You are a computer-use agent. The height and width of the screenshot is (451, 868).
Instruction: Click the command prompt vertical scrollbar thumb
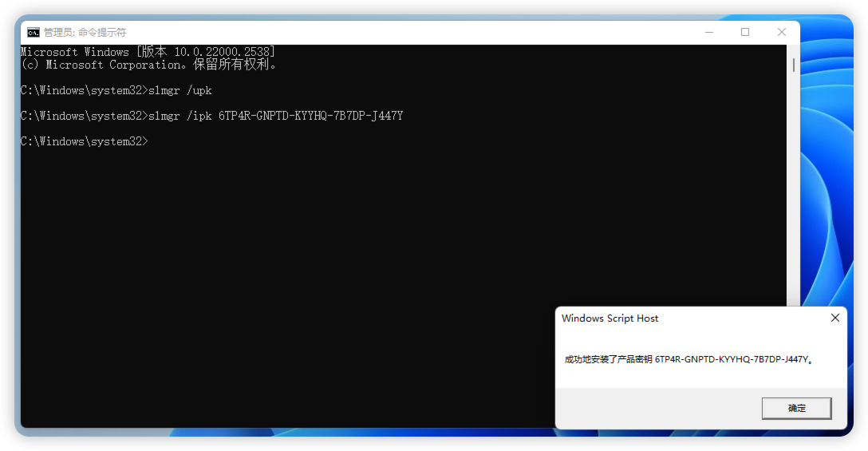[793, 65]
